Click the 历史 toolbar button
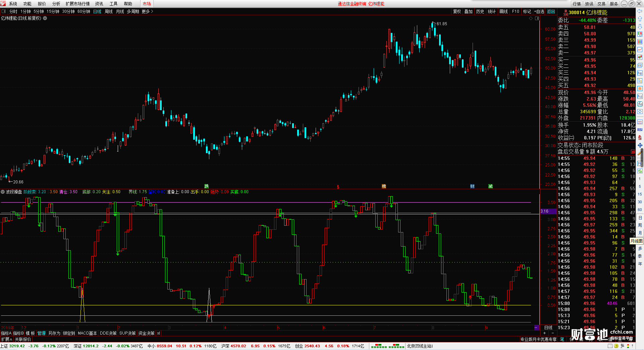Image resolution: width=644 pixels, height=350 pixels. pyautogui.click(x=480, y=11)
